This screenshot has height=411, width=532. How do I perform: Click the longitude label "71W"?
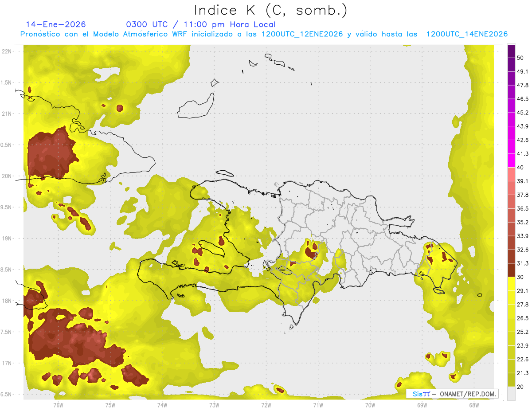[x=318, y=405]
